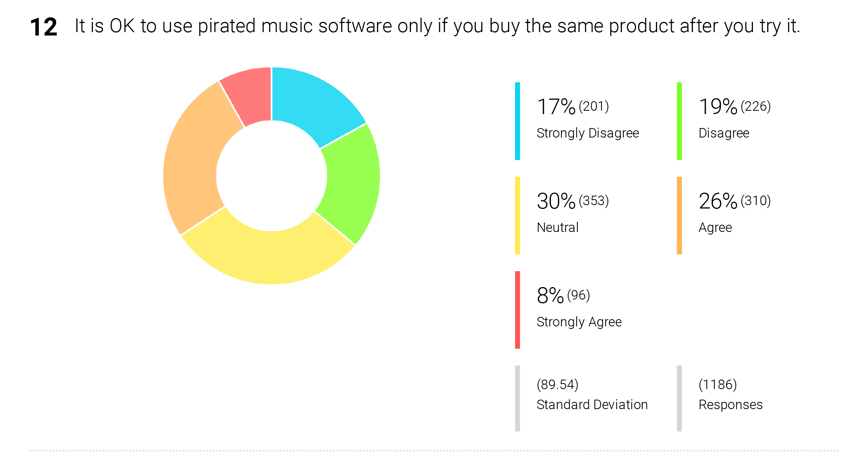Click the 26% Agree percentage
The image size is (868, 465).
pyautogui.click(x=718, y=201)
